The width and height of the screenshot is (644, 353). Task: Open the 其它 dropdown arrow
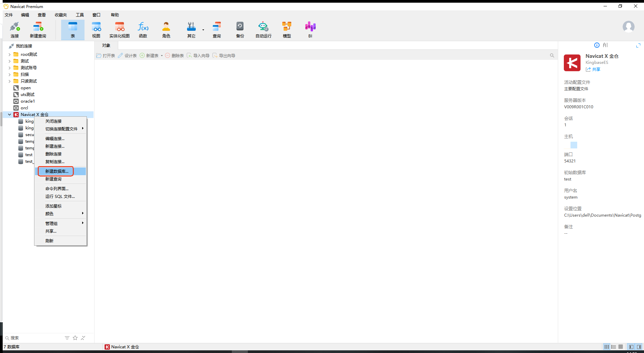tap(203, 30)
